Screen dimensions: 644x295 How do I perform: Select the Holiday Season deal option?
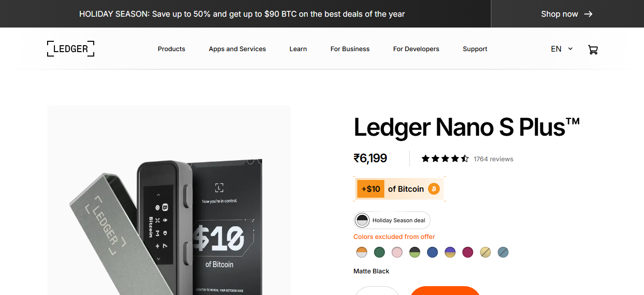pos(391,220)
